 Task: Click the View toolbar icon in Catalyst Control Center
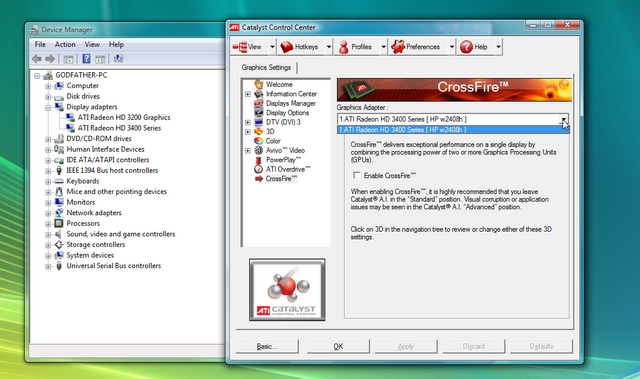point(240,47)
